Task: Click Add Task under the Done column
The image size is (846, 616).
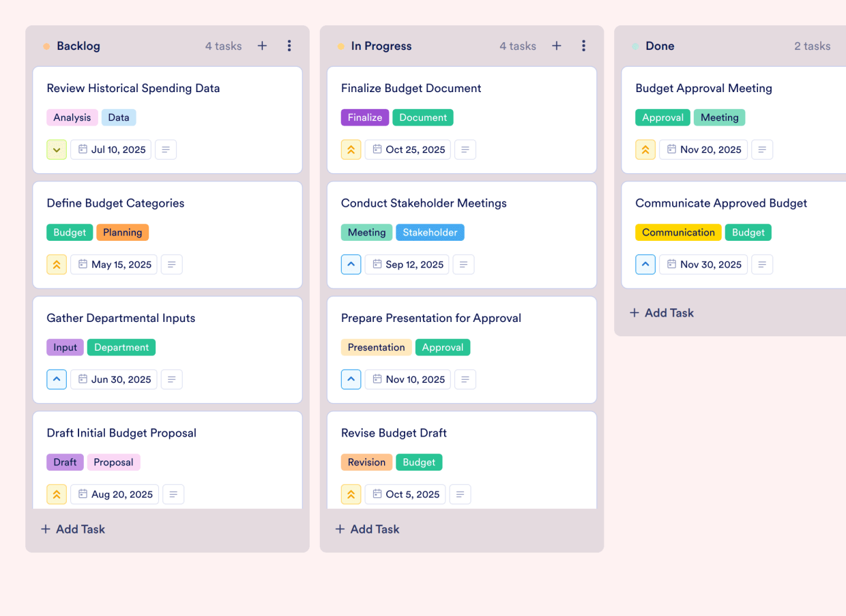Action: pos(661,312)
